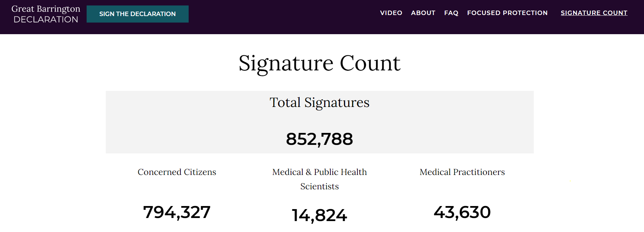644x232 pixels.
Task: Click the Medical Practitioners label
Action: [462, 172]
